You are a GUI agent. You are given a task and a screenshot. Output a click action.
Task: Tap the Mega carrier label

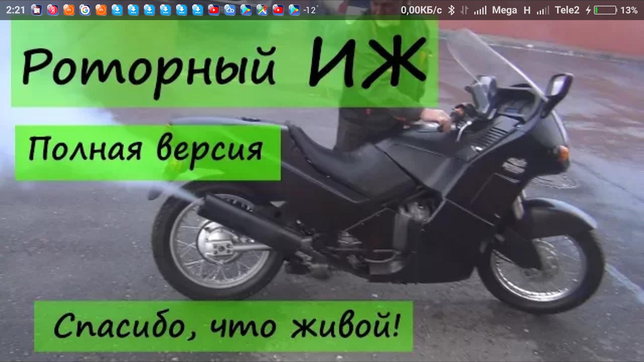point(504,11)
